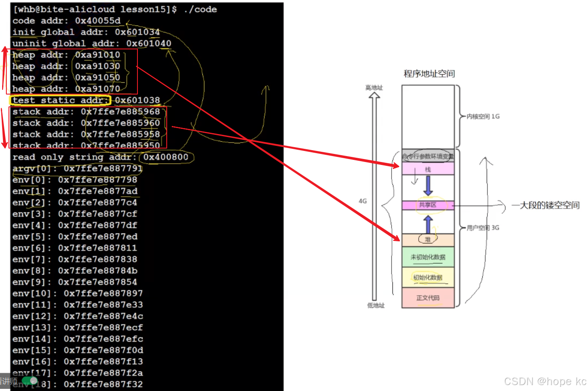Click the 低地址 label
This screenshot has height=391, width=588.
click(x=376, y=305)
